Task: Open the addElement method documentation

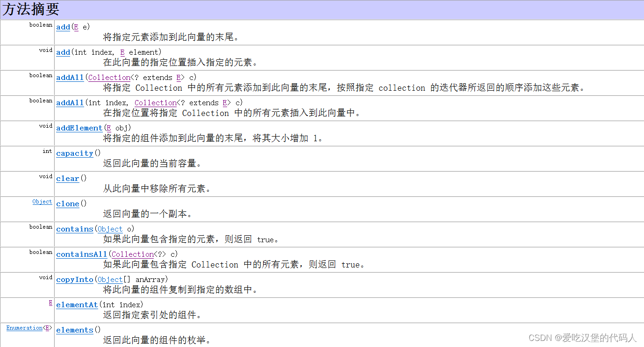Action: [79, 128]
